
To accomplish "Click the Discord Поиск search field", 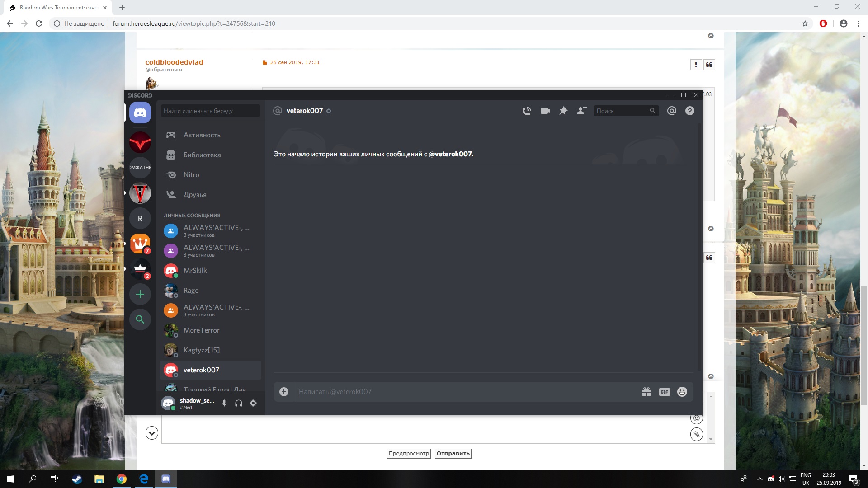I will point(626,111).
